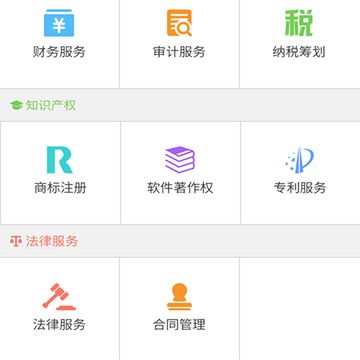Open the teal R trademark icon
The image size is (360, 360).
[x=60, y=160]
